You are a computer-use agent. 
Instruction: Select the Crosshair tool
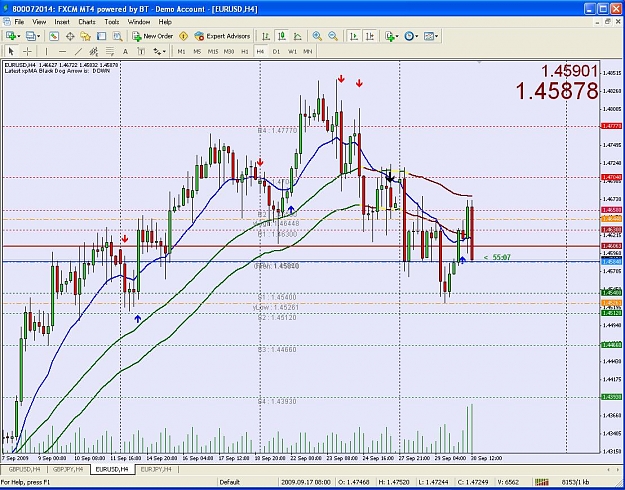(27, 51)
